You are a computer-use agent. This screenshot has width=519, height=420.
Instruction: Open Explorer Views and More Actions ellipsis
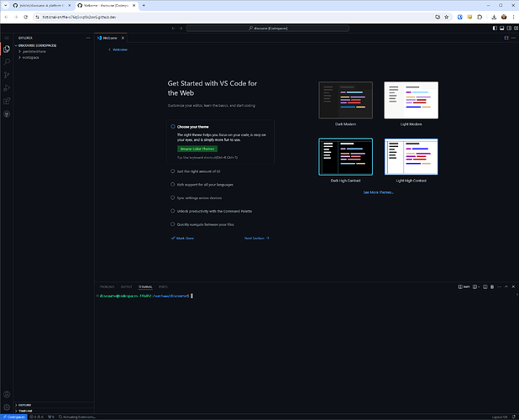(x=88, y=38)
